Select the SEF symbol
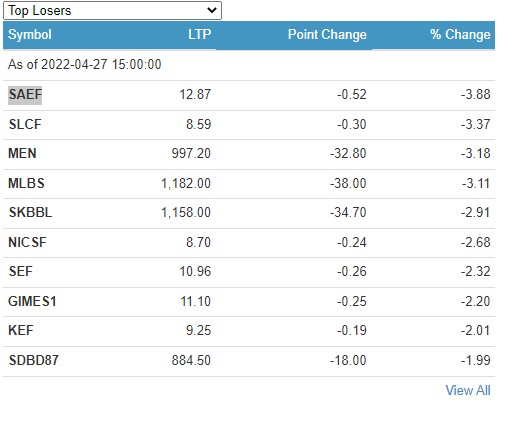This screenshot has height=422, width=512. (x=21, y=272)
